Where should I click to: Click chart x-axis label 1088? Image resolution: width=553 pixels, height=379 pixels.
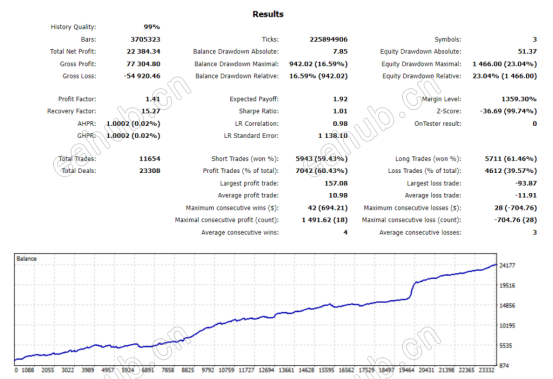pyautogui.click(x=28, y=370)
